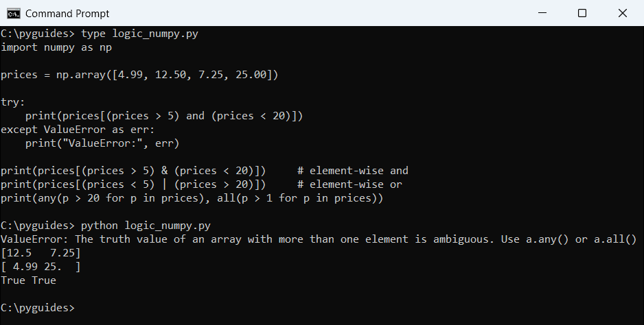The image size is (644, 325).
Task: Click the 'prices = np.array' line
Action: [x=139, y=75]
